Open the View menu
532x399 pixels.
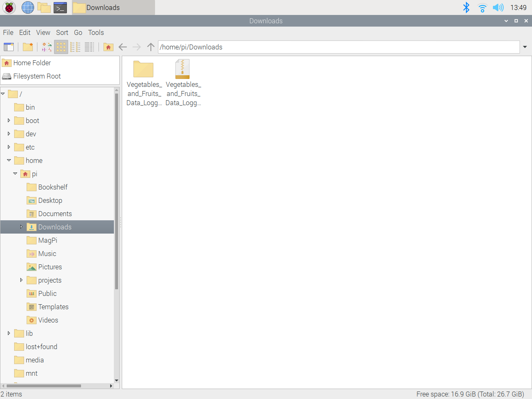pos(43,32)
